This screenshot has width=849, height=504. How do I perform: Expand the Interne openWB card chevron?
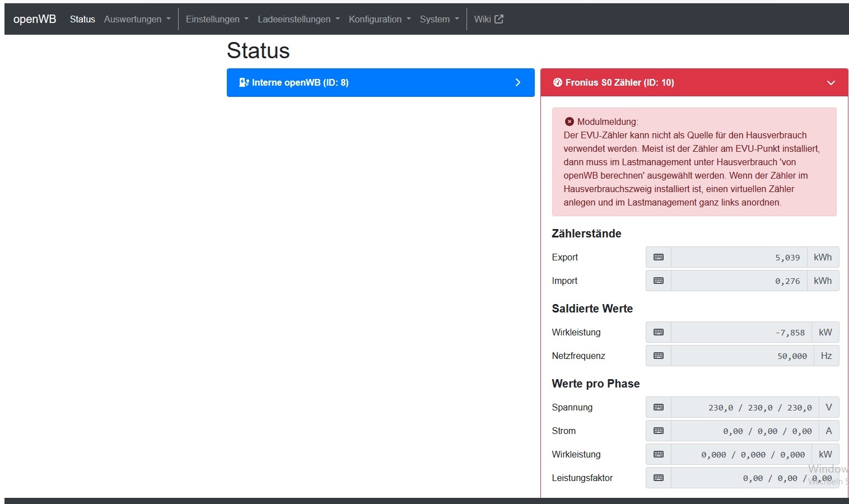pos(517,82)
